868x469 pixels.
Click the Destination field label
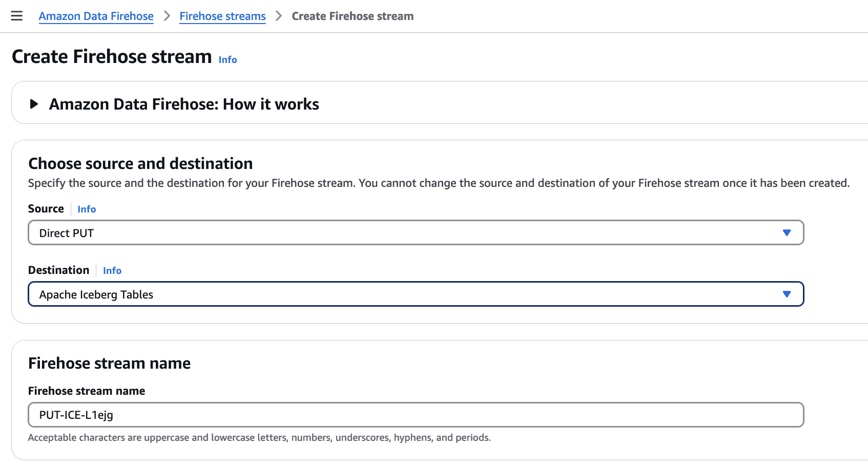coord(58,270)
